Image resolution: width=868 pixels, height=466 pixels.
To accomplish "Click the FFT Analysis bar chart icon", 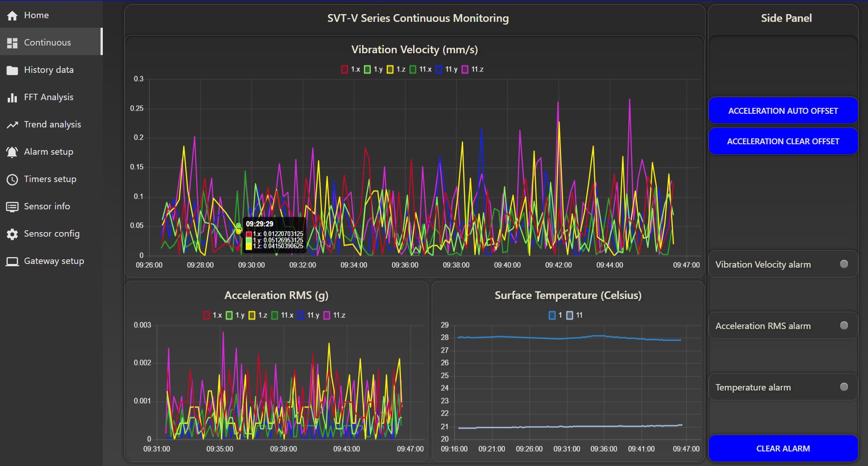I will click(x=12, y=97).
